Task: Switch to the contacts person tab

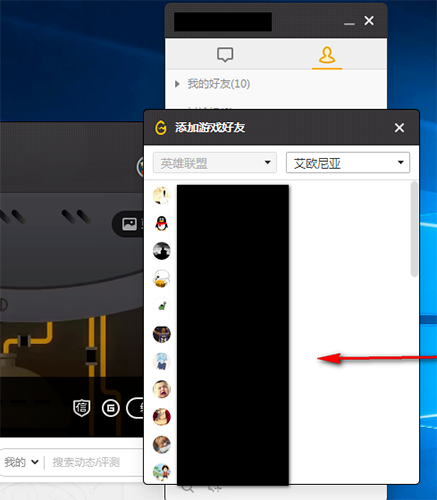Action: (327, 55)
